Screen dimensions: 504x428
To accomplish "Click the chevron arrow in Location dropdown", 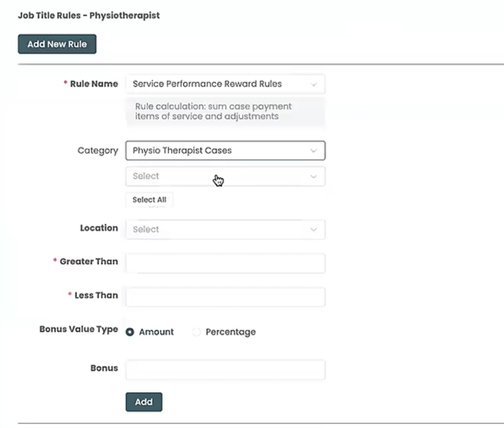I will click(x=313, y=230).
